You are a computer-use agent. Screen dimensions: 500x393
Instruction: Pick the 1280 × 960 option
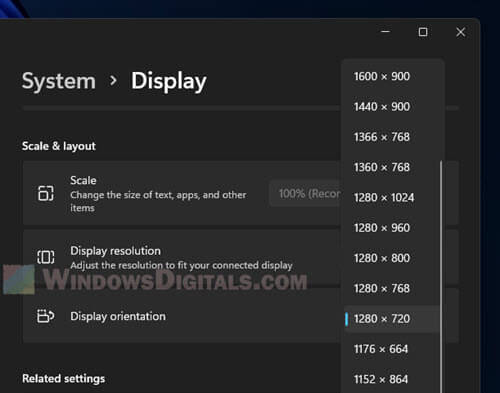tap(392, 228)
